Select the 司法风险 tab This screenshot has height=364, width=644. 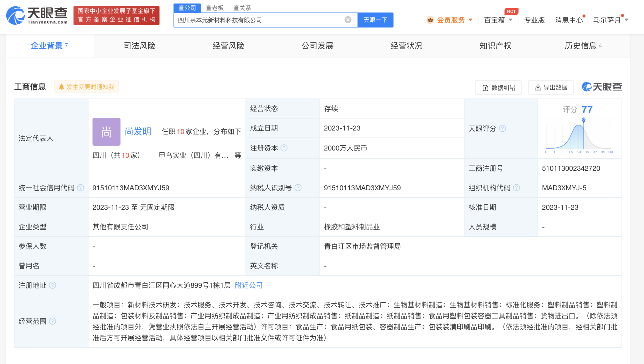tap(139, 46)
